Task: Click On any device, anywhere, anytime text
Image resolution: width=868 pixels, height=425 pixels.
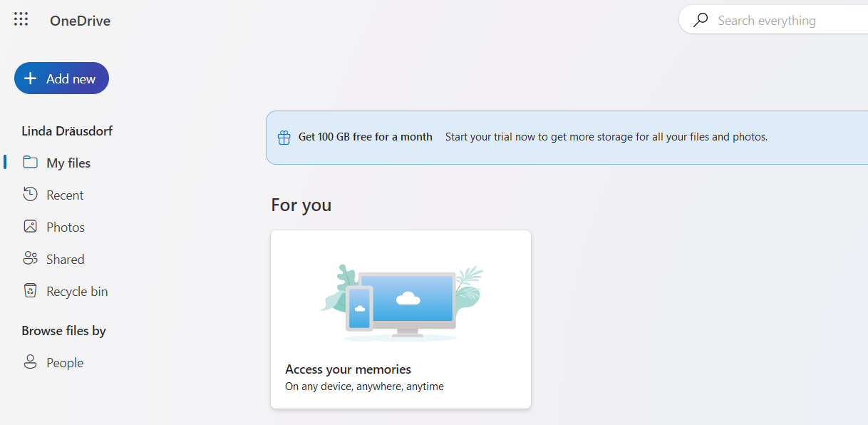Action: point(364,386)
